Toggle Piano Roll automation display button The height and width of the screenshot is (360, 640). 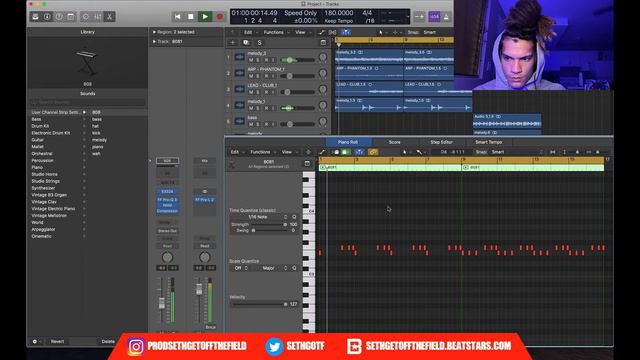point(322,152)
